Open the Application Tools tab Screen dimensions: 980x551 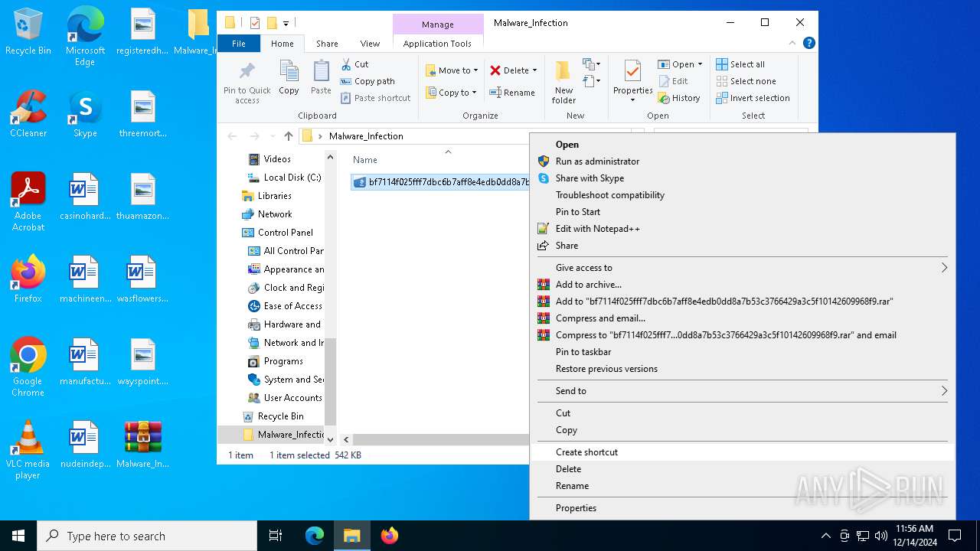(437, 44)
